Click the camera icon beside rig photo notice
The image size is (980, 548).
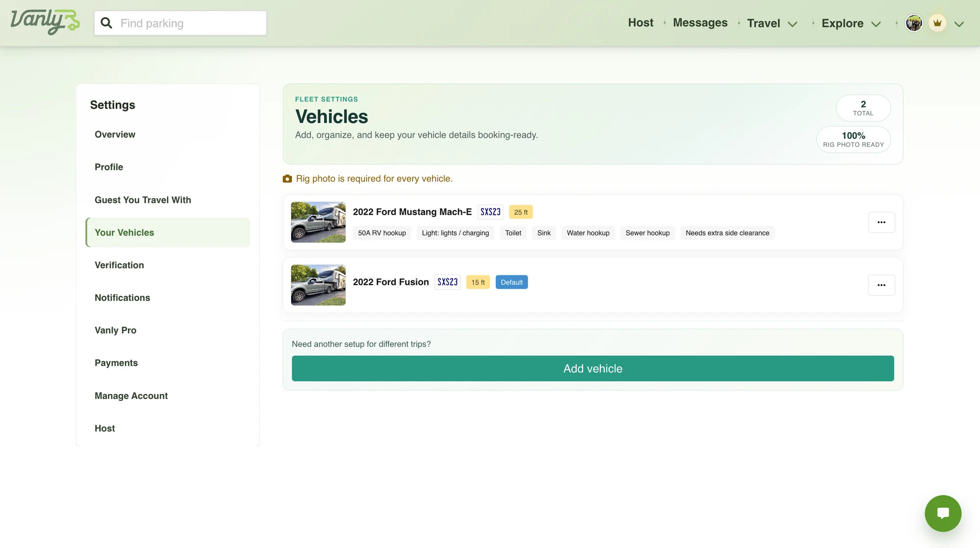pos(287,179)
